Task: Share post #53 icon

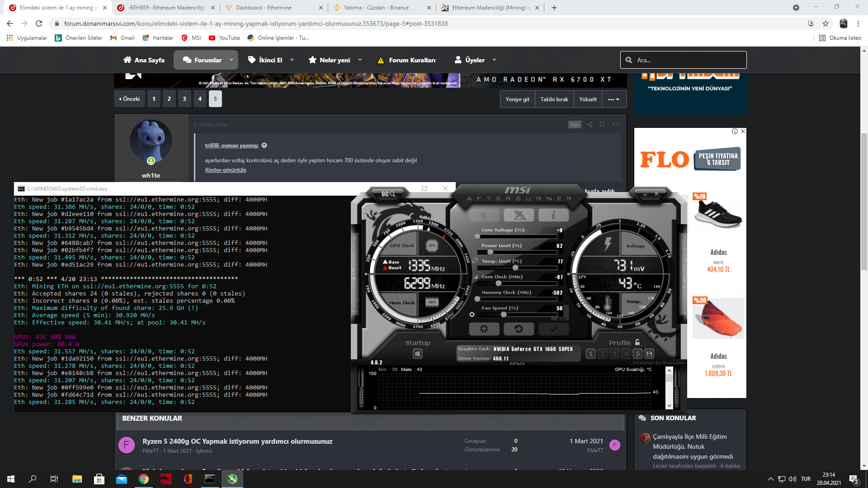Action: coord(590,125)
